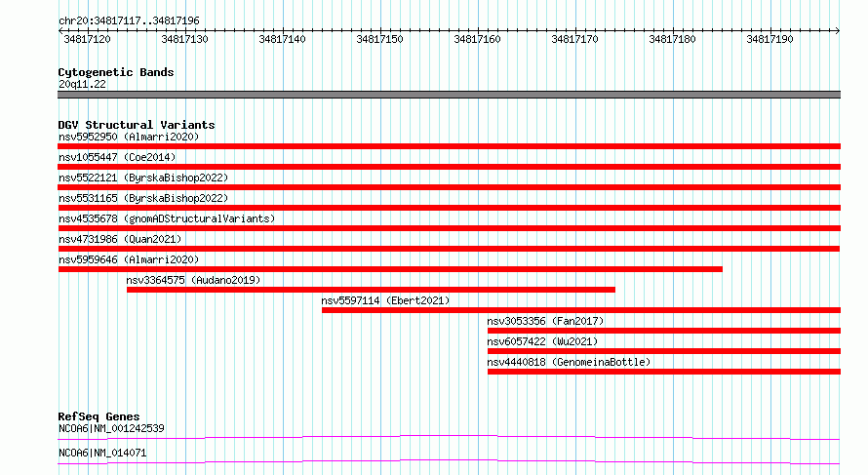Click the red bar of nsv5522121

449,187
